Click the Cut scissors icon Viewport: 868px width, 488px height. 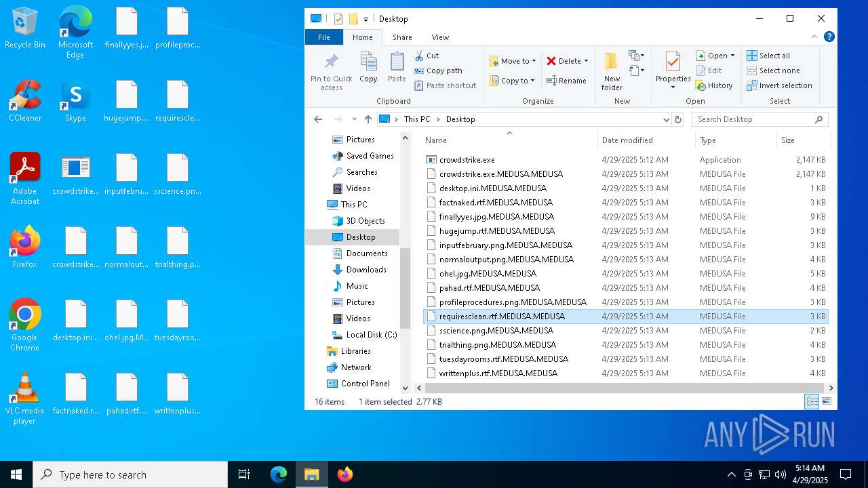(x=419, y=56)
